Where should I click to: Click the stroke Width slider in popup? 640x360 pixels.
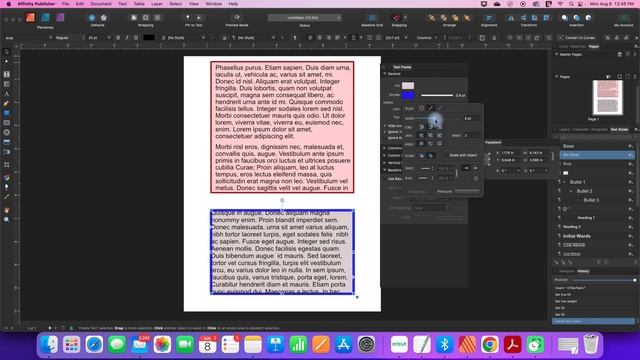click(x=438, y=118)
